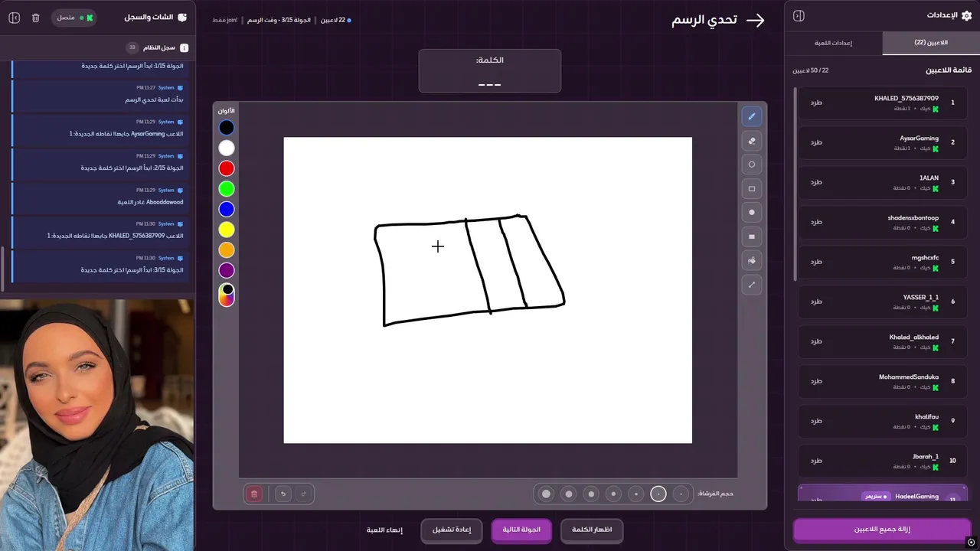This screenshot has width=980, height=551.
Task: Choose the largest brush size
Action: [546, 494]
